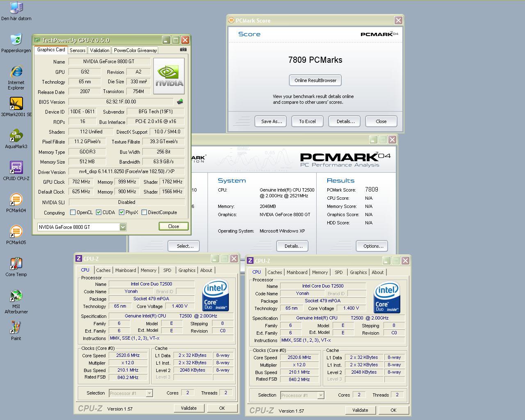The image size is (525, 420).
Task: Open GPU selection dropdown in GPU-Z
Action: 123,227
